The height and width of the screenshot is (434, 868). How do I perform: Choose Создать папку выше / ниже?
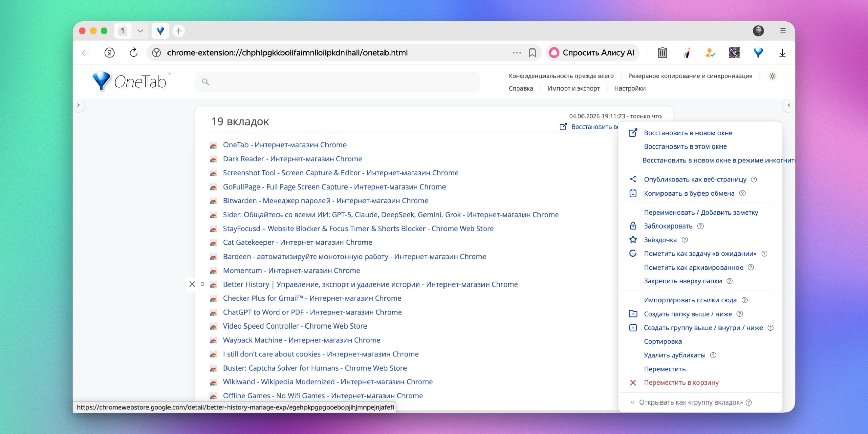(688, 314)
